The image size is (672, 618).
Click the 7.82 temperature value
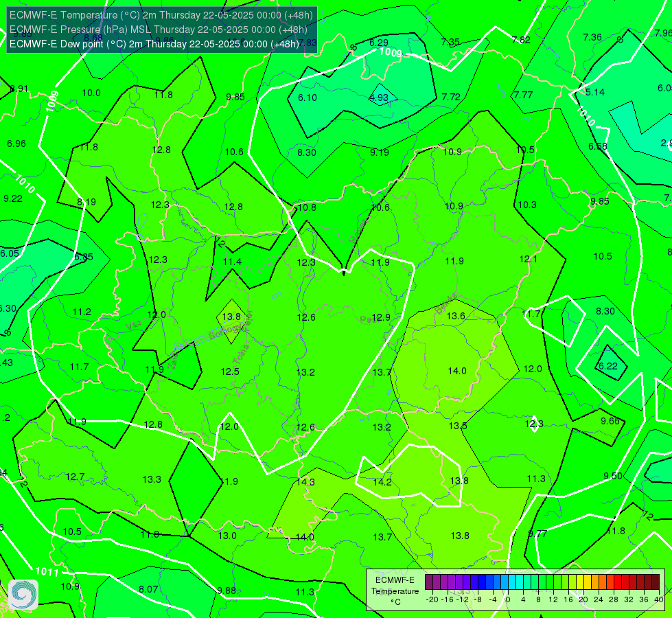click(x=521, y=40)
